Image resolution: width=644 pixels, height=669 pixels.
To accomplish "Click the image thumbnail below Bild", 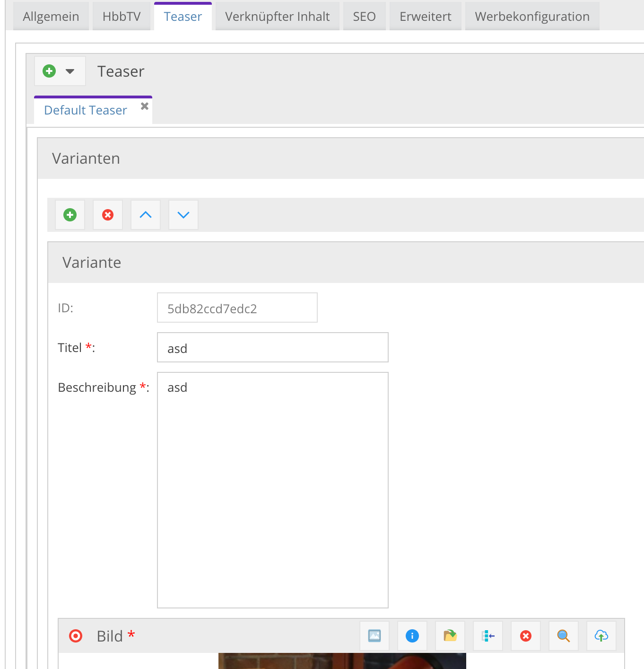I will (341, 662).
